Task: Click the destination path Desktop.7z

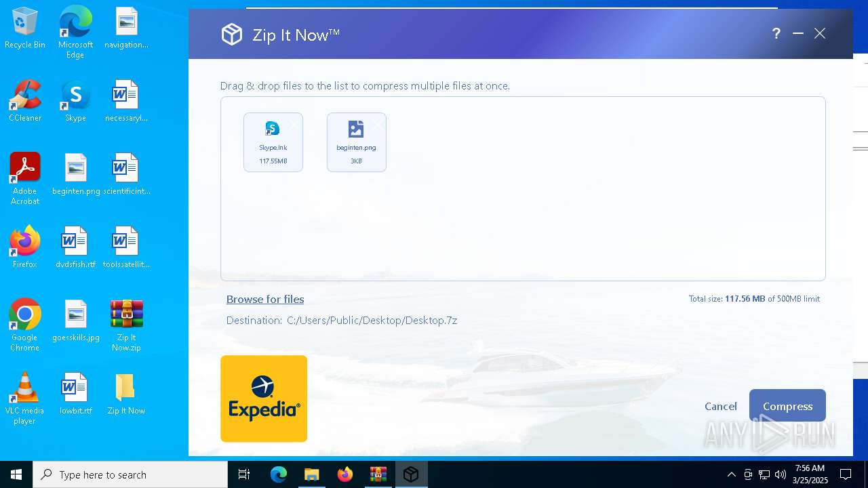Action: [x=372, y=321]
